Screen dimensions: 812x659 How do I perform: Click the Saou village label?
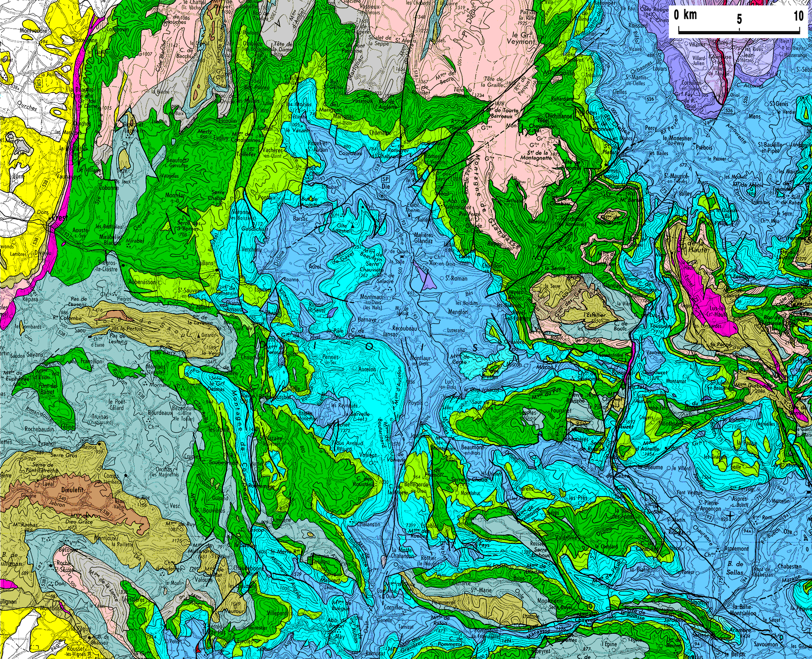[80, 331]
